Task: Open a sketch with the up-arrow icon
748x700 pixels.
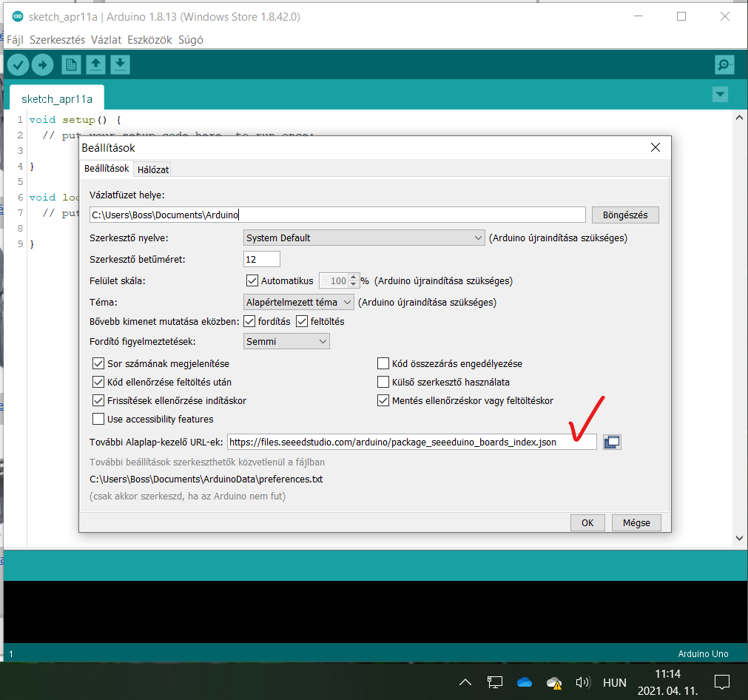Action: (x=96, y=65)
